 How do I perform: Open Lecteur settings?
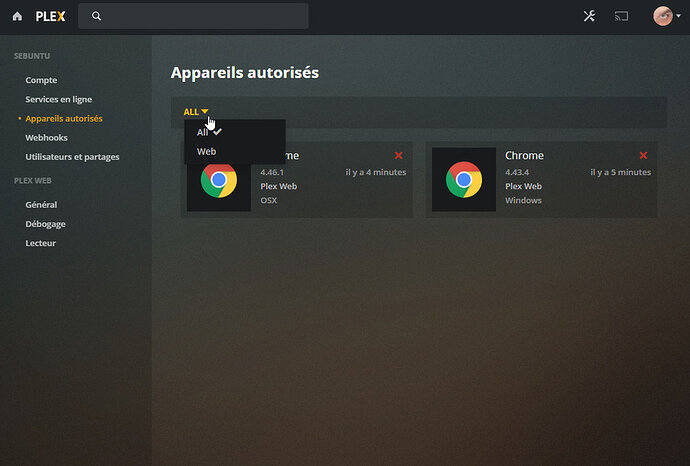40,243
